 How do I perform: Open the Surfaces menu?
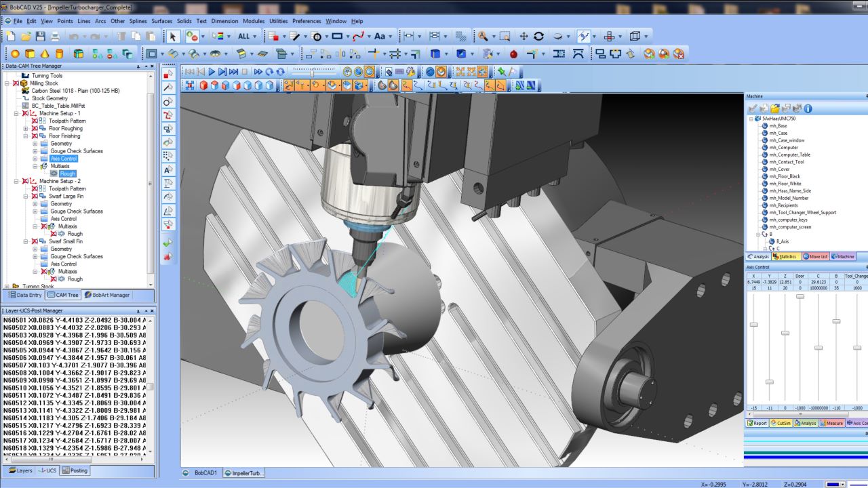[161, 21]
